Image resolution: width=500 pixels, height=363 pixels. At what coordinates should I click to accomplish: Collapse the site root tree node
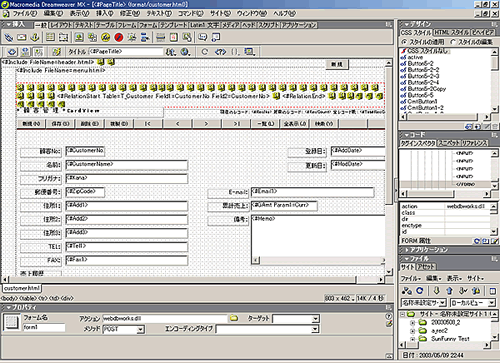402,314
